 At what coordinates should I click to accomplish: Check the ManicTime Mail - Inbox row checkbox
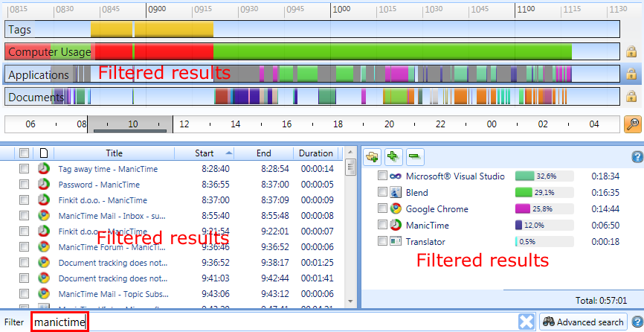pyautogui.click(x=25, y=215)
